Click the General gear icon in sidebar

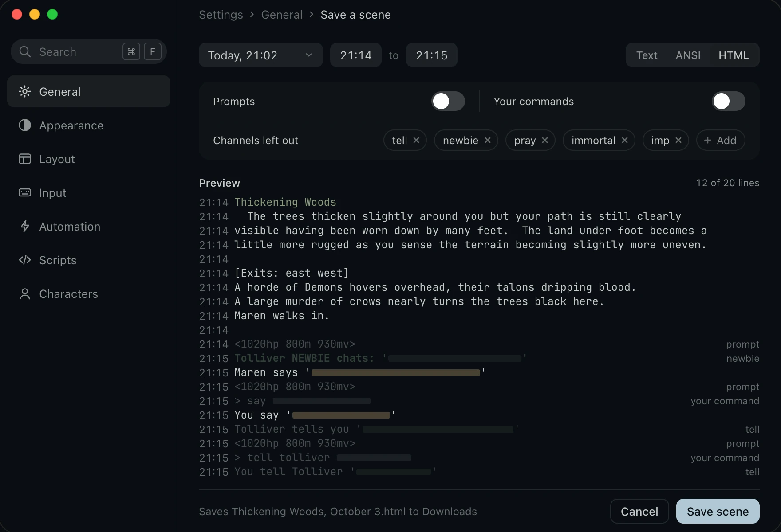[25, 92]
